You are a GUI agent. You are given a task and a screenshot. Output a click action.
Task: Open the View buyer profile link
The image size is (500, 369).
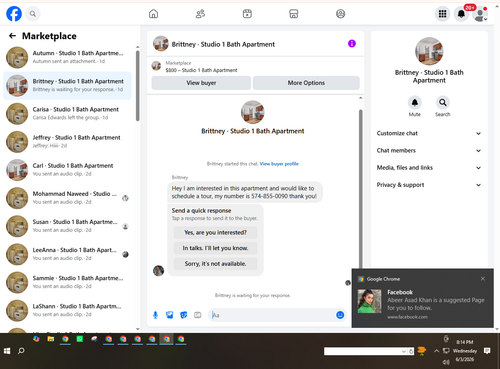[x=279, y=164]
